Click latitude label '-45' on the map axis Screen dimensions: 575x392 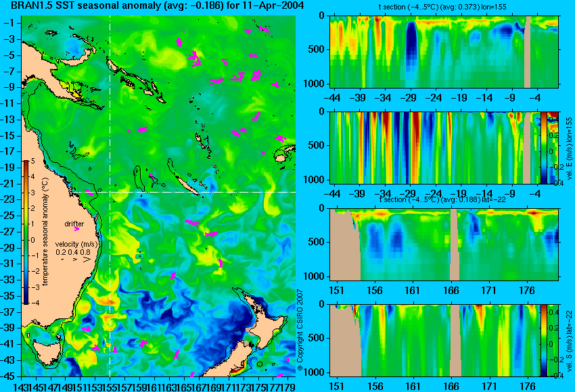[x=9, y=376]
